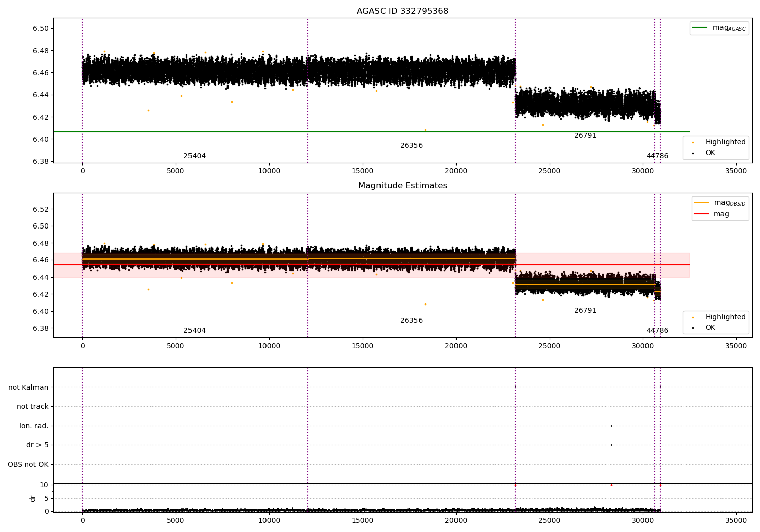Click the 6.46 tick label on Magnitude Estimates axis
760x532 pixels.
click(40, 260)
